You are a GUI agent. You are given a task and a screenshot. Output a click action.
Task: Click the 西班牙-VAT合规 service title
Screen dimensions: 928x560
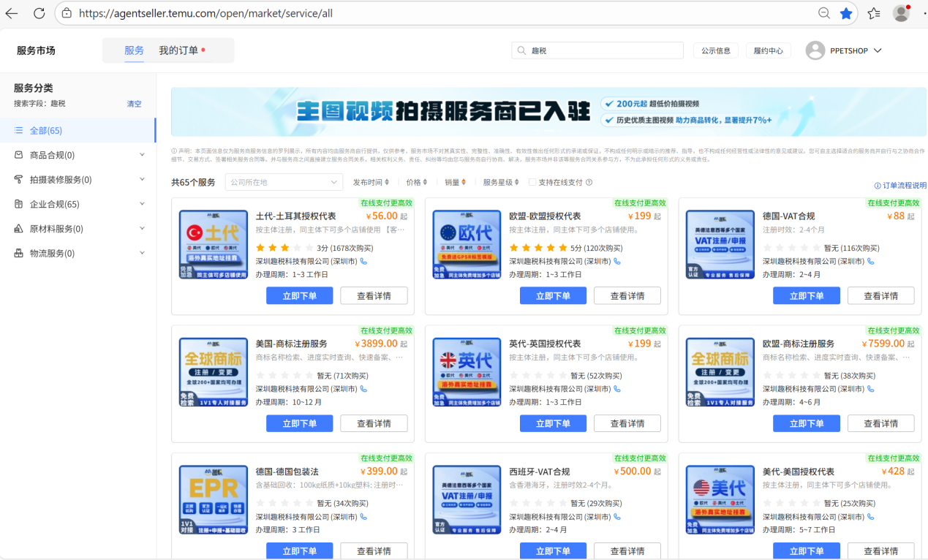(539, 472)
